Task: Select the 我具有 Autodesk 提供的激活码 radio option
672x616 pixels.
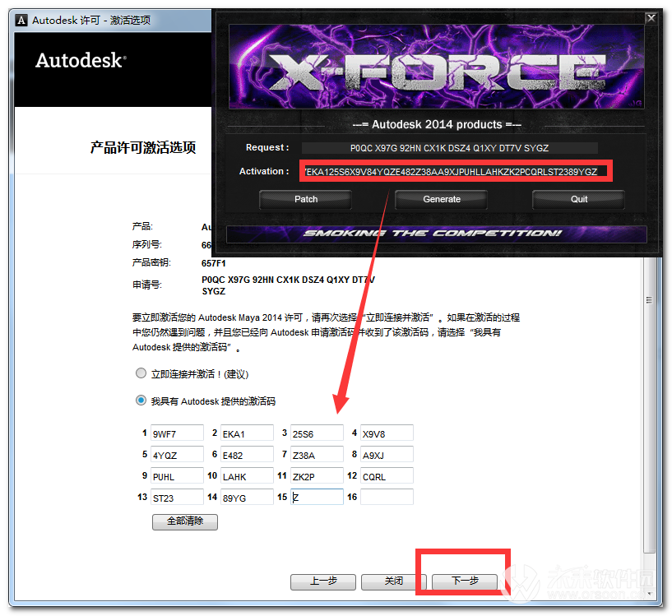Action: pyautogui.click(x=141, y=401)
